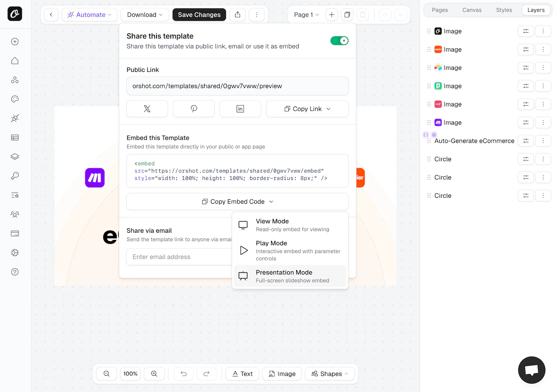The width and height of the screenshot is (556, 392).
Task: Click the undo arrow icon
Action: click(183, 374)
